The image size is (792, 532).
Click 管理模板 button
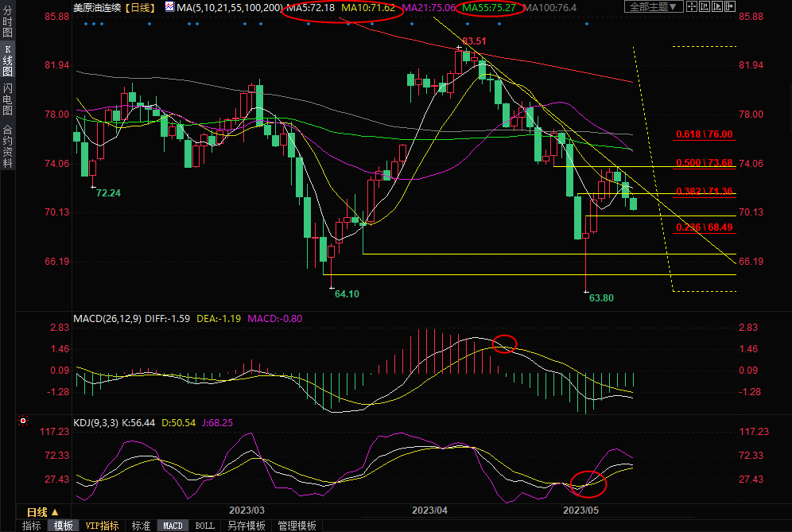point(296,526)
